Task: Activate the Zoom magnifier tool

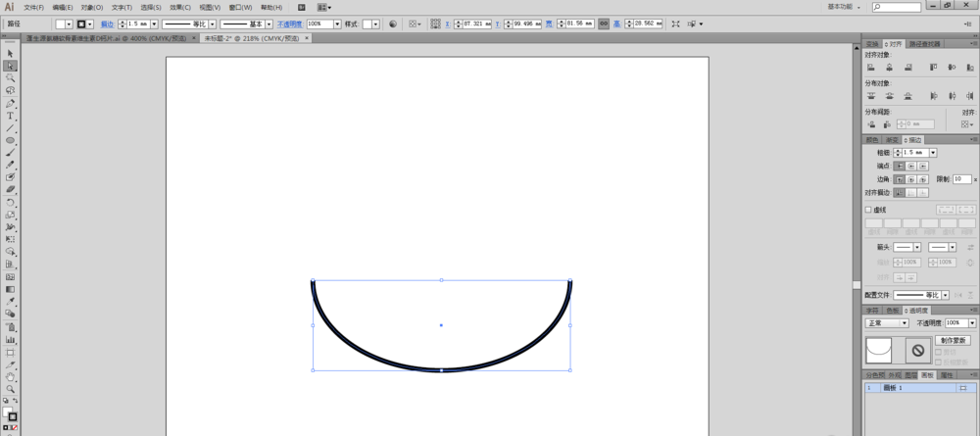Action: click(x=11, y=389)
